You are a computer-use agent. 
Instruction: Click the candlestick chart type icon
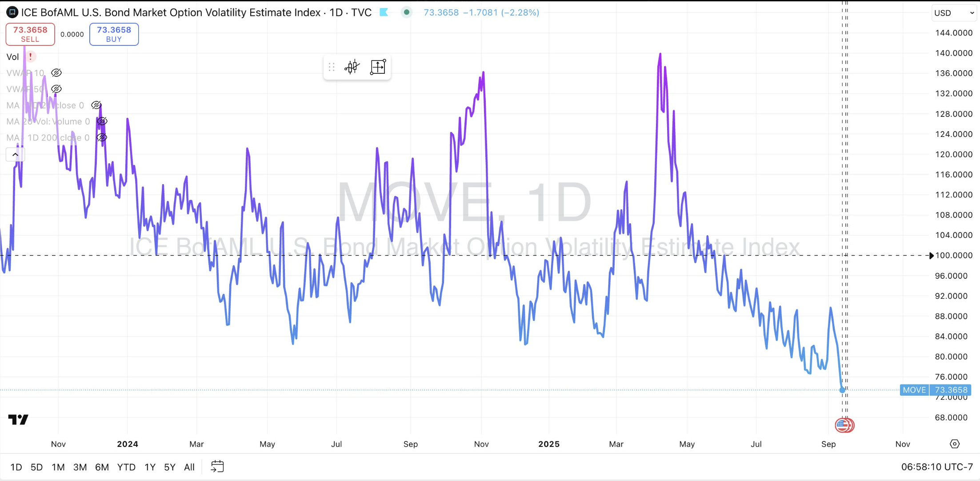coord(352,67)
